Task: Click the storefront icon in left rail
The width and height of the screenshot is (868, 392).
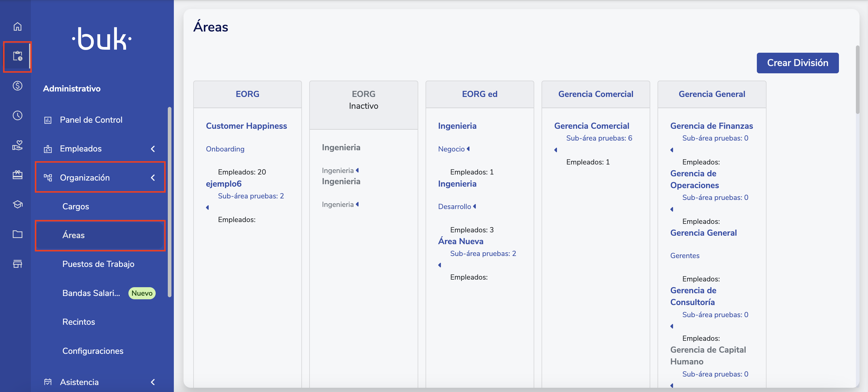Action: tap(18, 264)
